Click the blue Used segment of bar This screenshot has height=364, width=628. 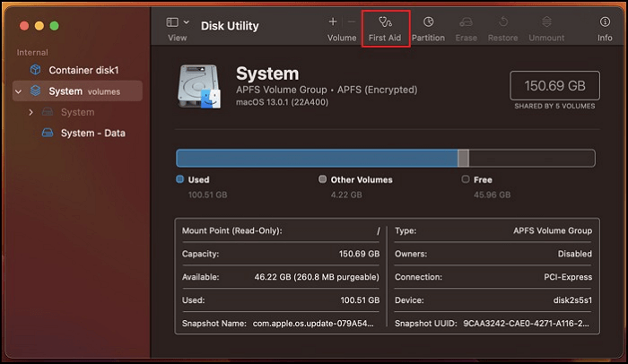pyautogui.click(x=317, y=158)
